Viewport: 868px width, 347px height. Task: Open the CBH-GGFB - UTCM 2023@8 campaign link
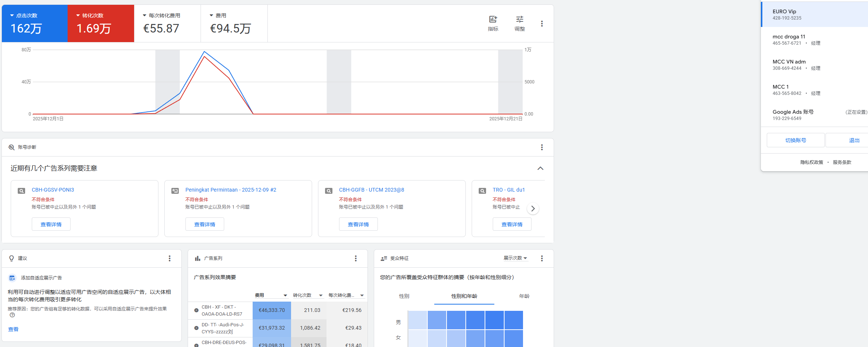(372, 190)
